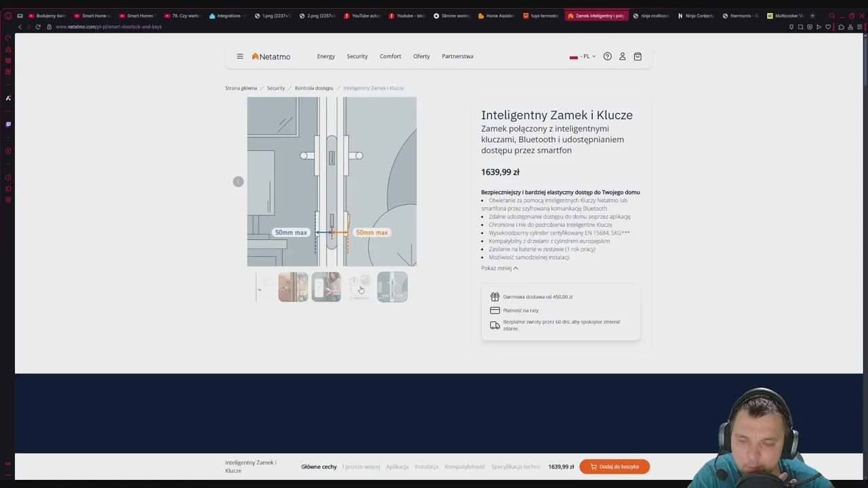Open the Security menu

point(357,56)
